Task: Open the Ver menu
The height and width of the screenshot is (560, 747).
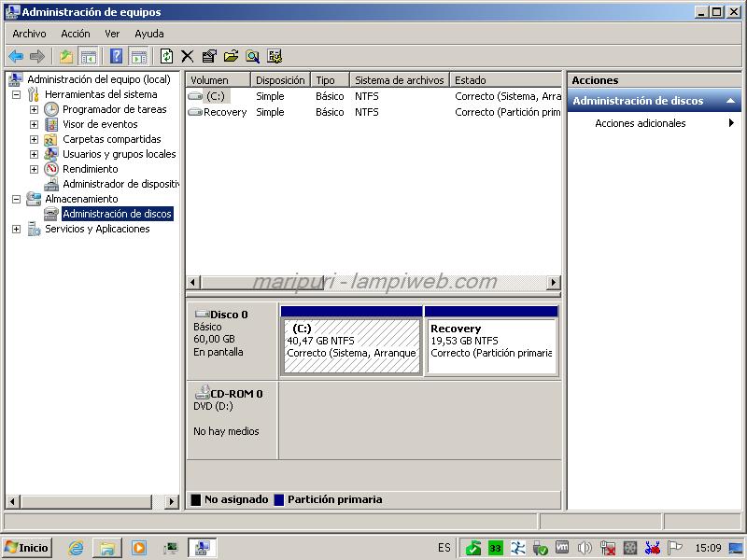Action: click(x=112, y=34)
